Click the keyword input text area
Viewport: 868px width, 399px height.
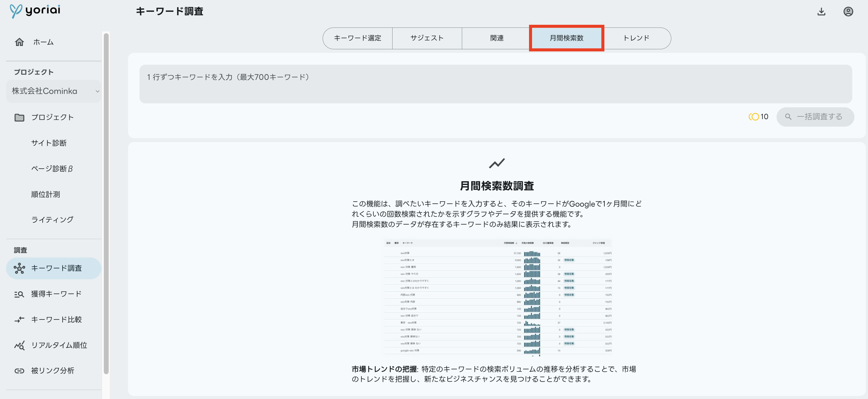(x=496, y=84)
